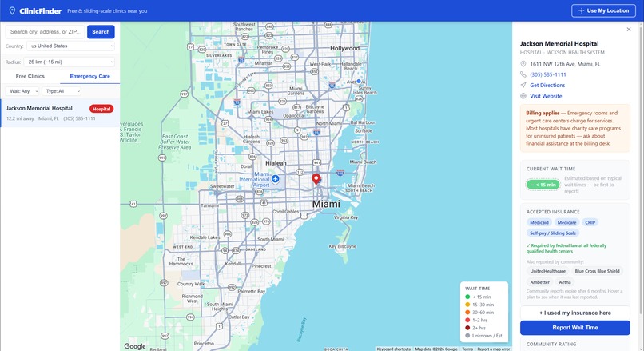Click I used my insurance here button

coord(575,313)
